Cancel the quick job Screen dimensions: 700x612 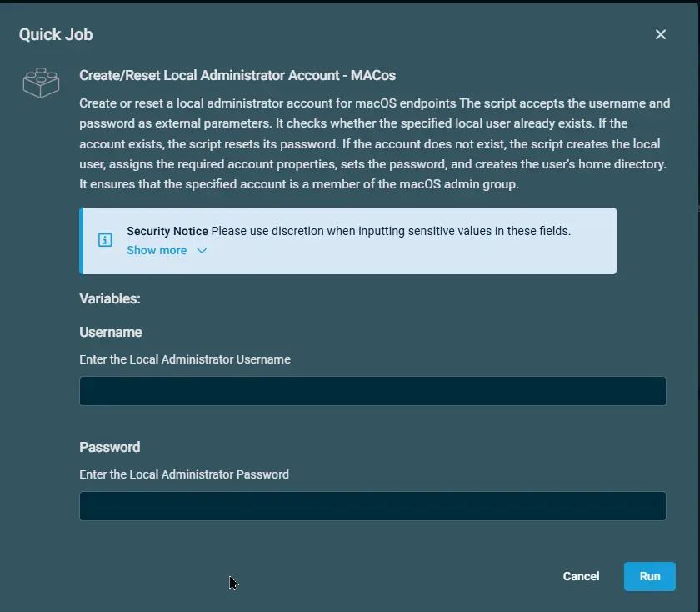click(581, 576)
